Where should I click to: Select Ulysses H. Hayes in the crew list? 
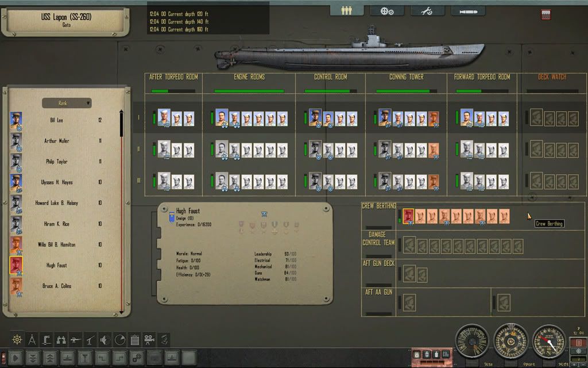[x=57, y=182]
